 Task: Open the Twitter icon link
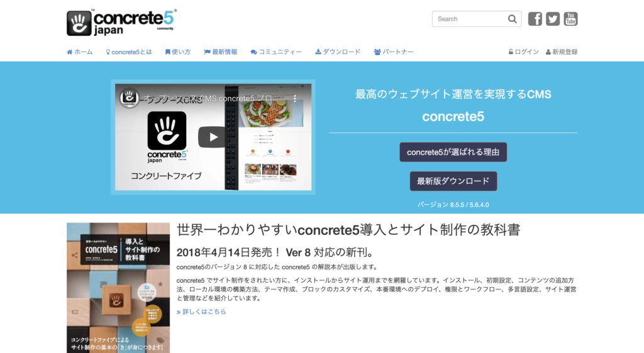(x=552, y=19)
